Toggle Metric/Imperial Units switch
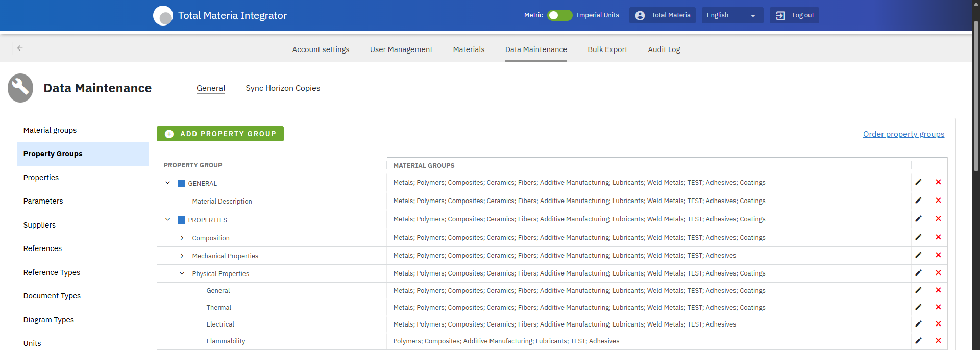Screen dimensions: 980x350 tap(559, 15)
